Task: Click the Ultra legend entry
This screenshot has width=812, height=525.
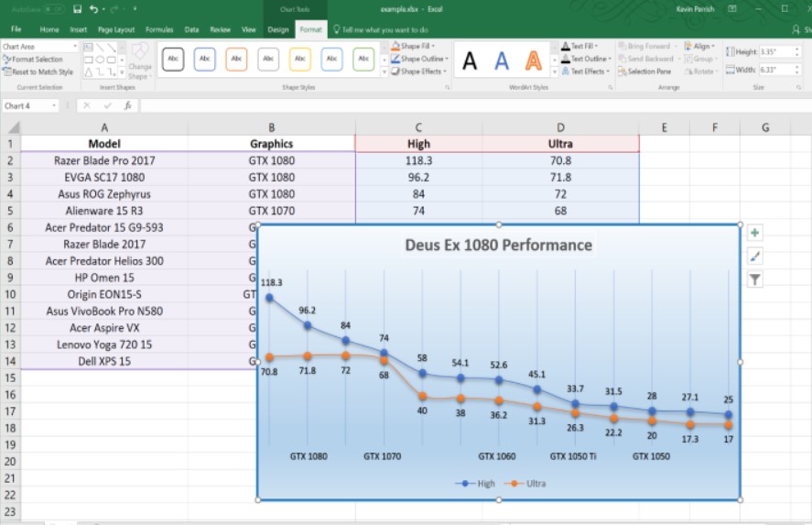Action: pos(525,484)
